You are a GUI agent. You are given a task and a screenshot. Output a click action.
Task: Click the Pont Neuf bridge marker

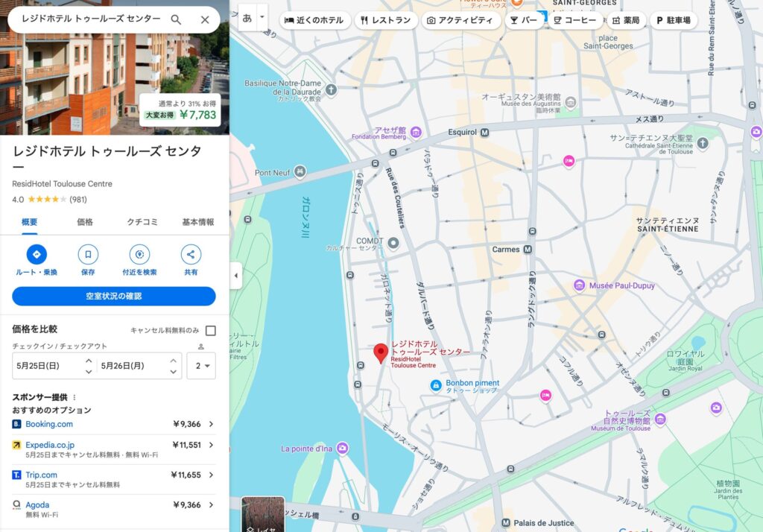tap(300, 171)
